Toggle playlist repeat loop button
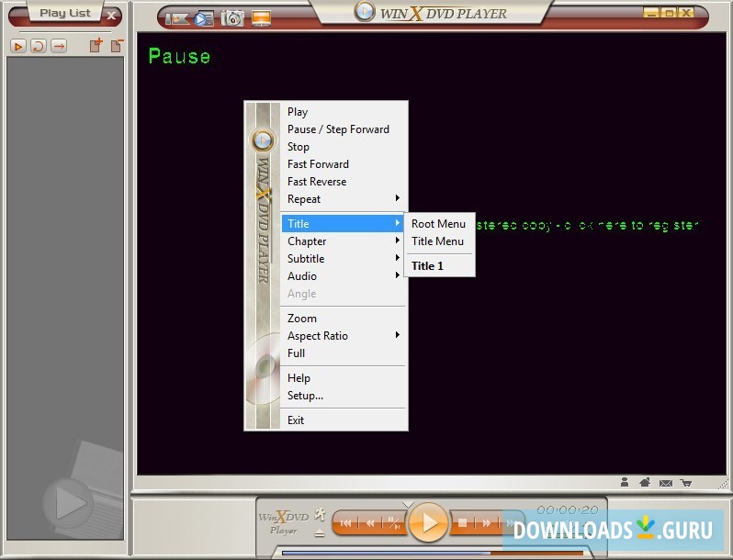733x560 pixels. pos(39,46)
